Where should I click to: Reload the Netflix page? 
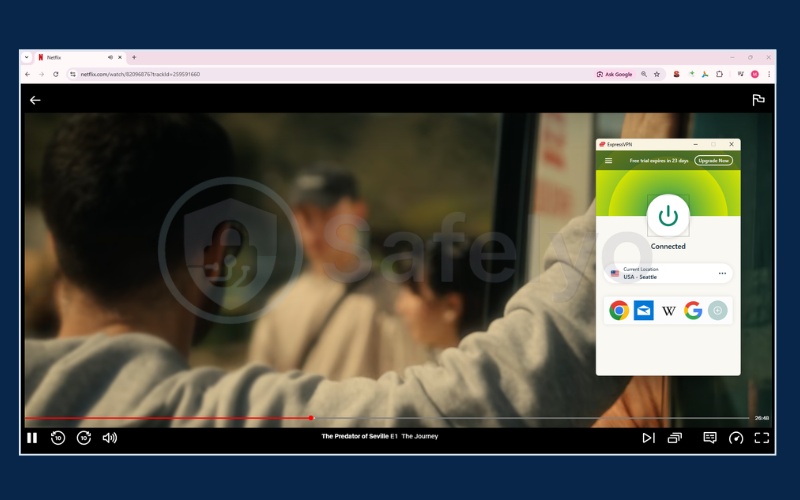pos(56,74)
